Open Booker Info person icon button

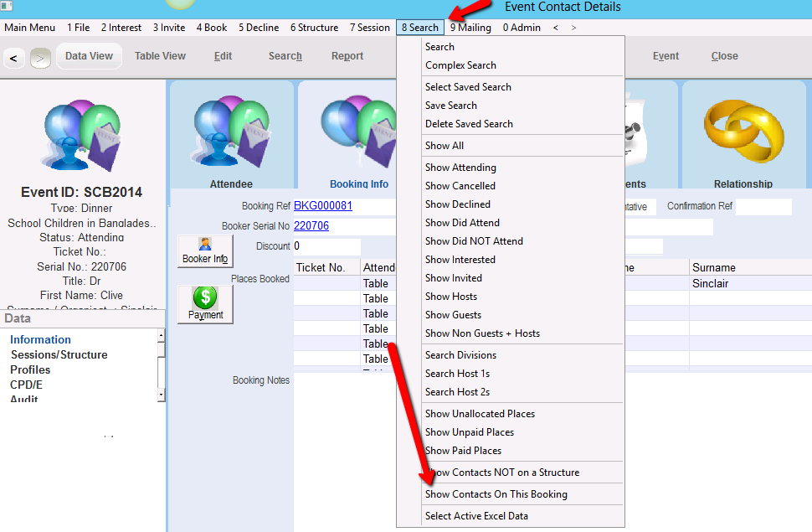[205, 251]
